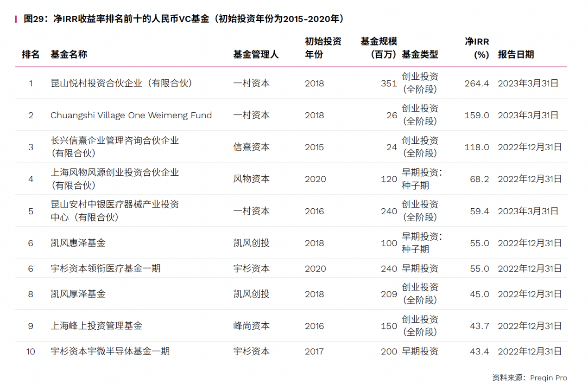Click the fund size 150
Image resolution: width=588 pixels, height=391 pixels.
[x=389, y=326]
